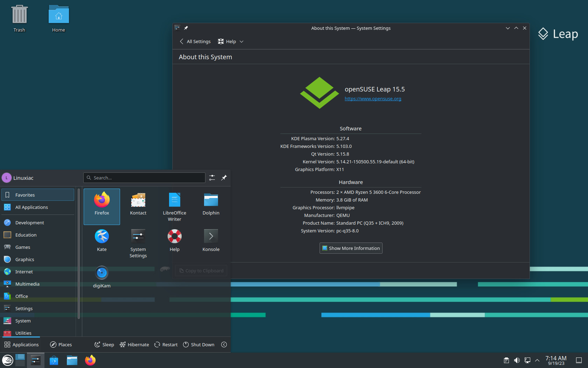Screen dimensions: 588x368
Task: Click the Sleep button
Action: click(x=104, y=345)
